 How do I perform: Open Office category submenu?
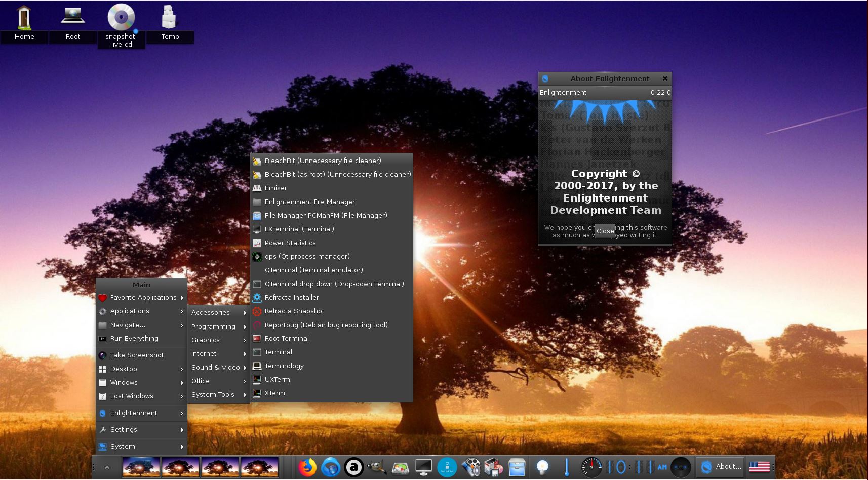point(219,381)
